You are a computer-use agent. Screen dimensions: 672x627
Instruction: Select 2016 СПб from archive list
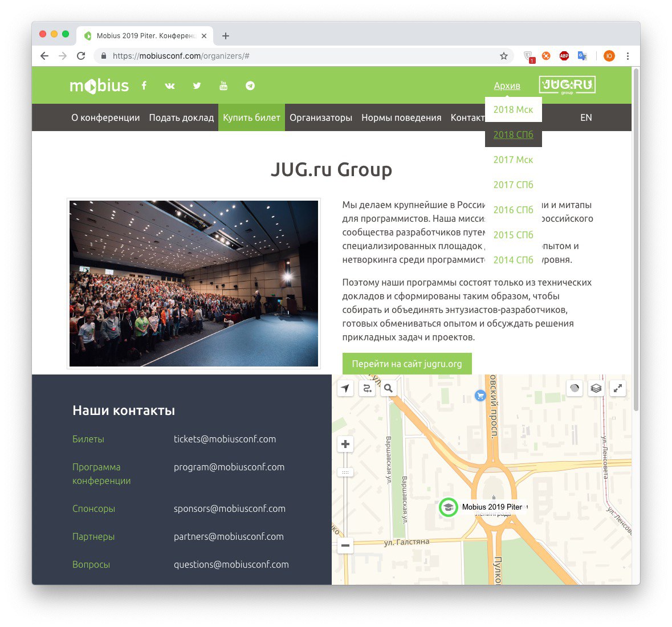[x=514, y=210]
